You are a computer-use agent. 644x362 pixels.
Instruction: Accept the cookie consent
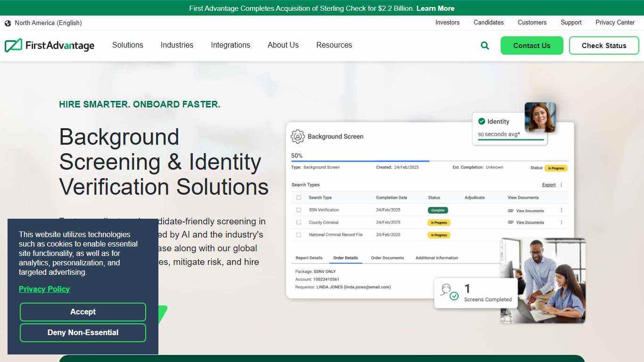click(x=83, y=312)
